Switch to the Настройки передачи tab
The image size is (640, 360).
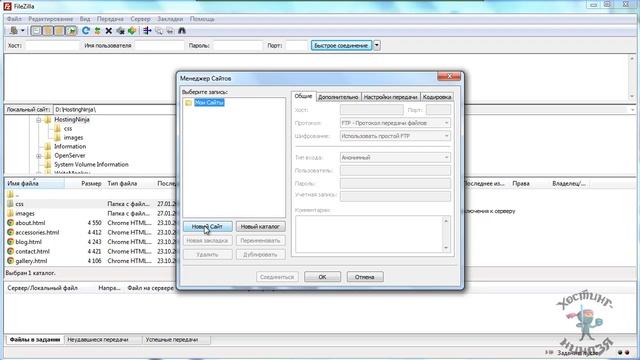click(391, 97)
